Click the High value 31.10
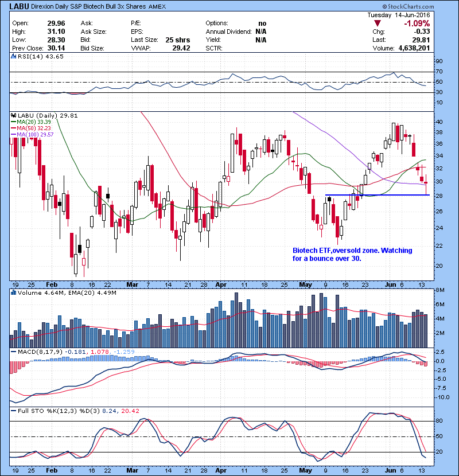Image resolution: width=459 pixels, height=476 pixels. [56, 32]
